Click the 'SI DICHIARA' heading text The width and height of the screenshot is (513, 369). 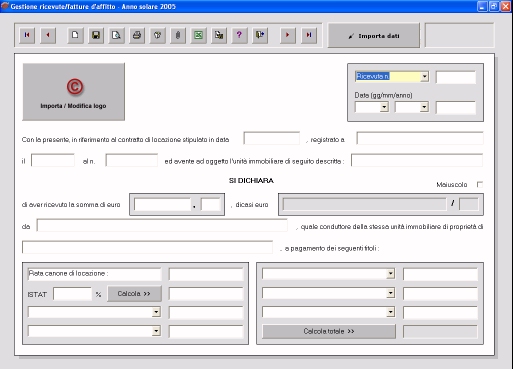[x=251, y=181]
